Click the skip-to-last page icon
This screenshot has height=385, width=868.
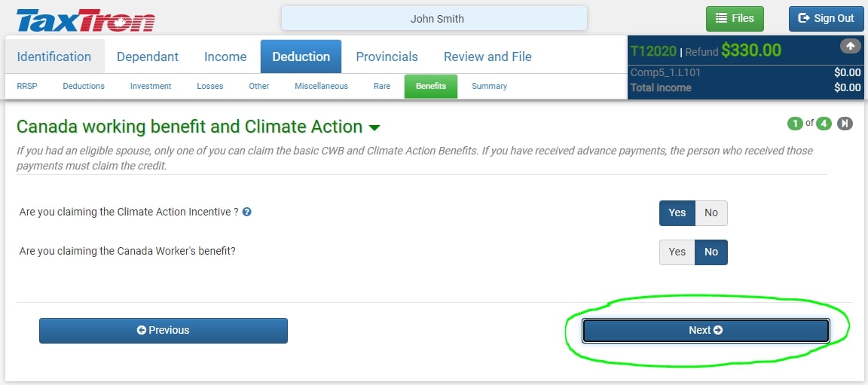845,124
